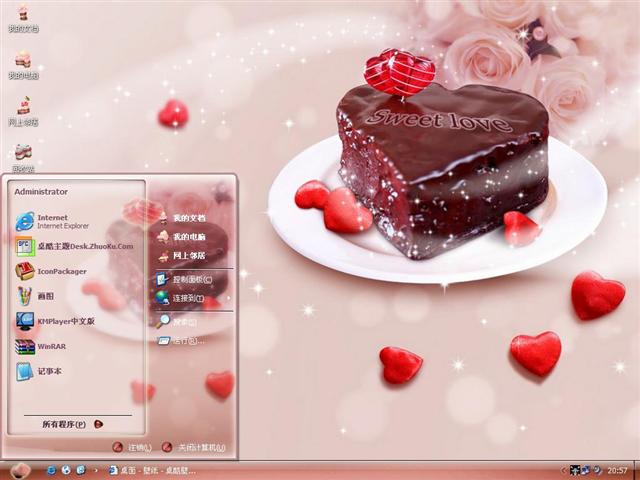Viewport: 640px width, 480px height.
Task: Open 我的电脑 in Start menu right pane
Action: coord(182,237)
